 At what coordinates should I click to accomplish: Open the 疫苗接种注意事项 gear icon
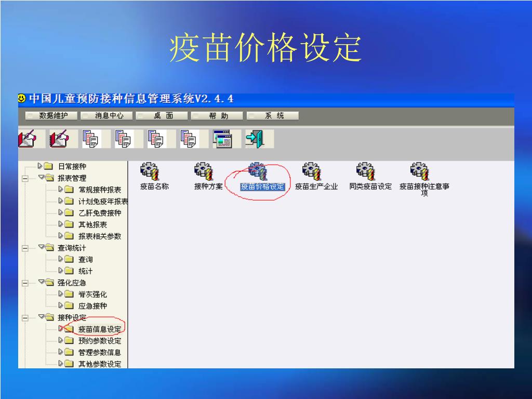pyautogui.click(x=420, y=171)
